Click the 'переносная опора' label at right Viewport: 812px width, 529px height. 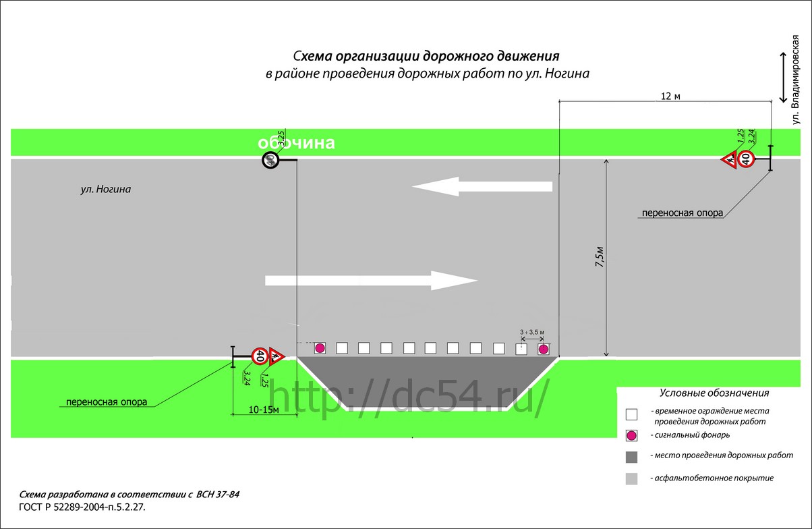click(683, 213)
